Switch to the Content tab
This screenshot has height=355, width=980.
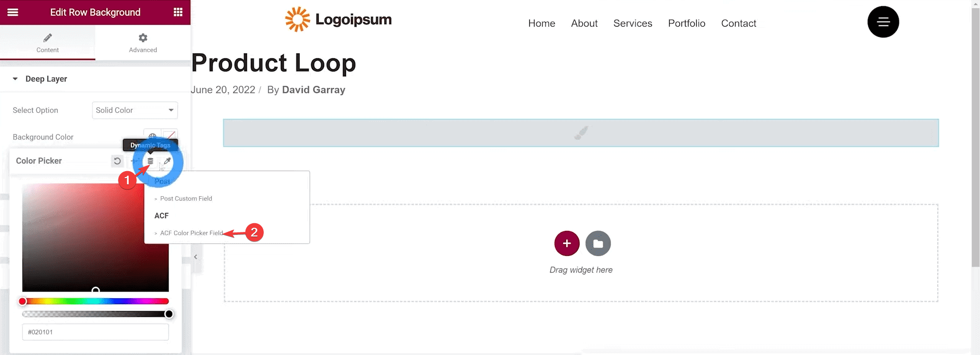click(x=47, y=43)
